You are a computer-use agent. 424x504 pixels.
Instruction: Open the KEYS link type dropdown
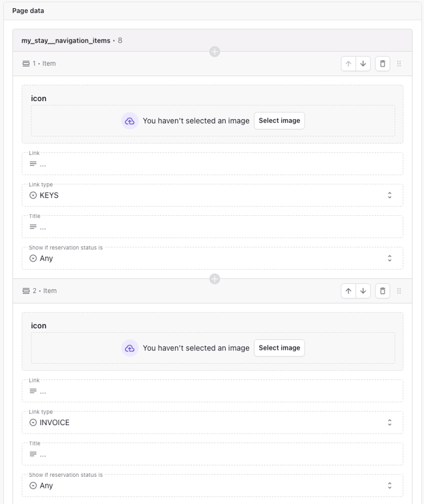pyautogui.click(x=213, y=195)
